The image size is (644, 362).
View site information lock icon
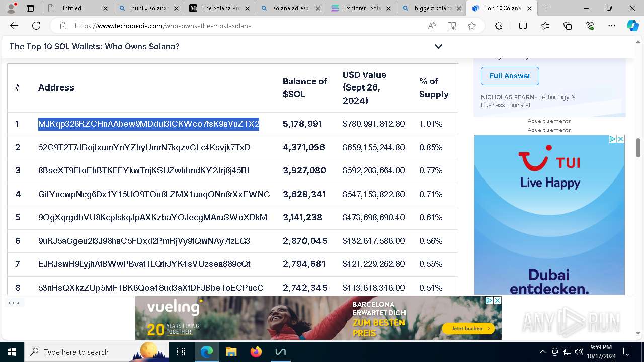pyautogui.click(x=63, y=26)
